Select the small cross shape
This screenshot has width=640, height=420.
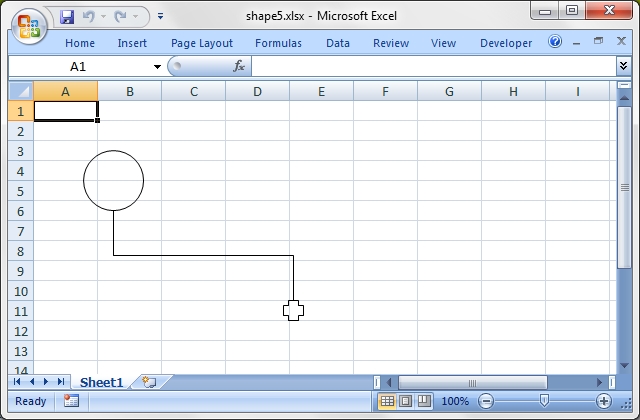click(x=293, y=311)
